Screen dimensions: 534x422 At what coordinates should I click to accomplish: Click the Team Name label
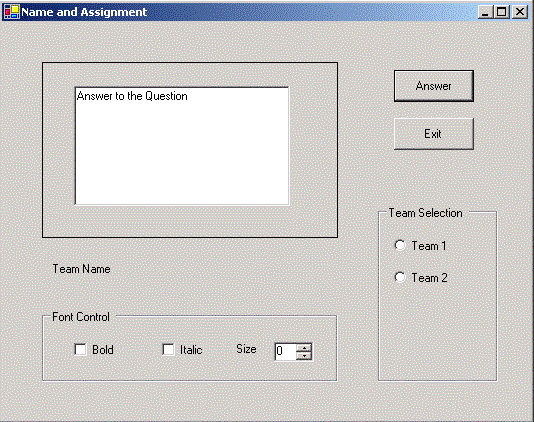point(81,269)
